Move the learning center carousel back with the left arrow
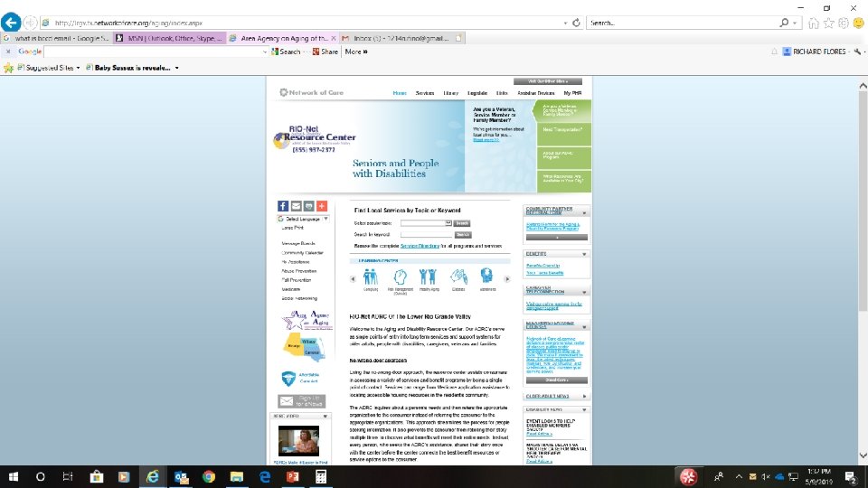Image resolution: width=868 pixels, height=488 pixels. (354, 279)
